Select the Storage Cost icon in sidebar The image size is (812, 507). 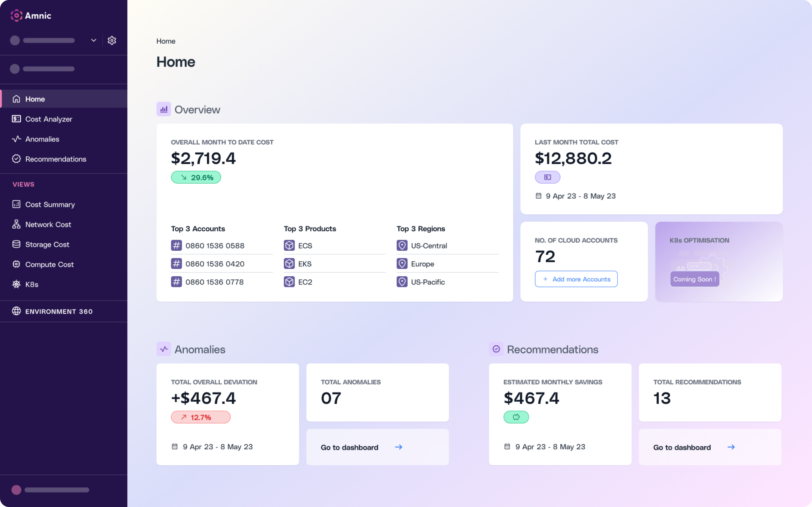(x=16, y=244)
